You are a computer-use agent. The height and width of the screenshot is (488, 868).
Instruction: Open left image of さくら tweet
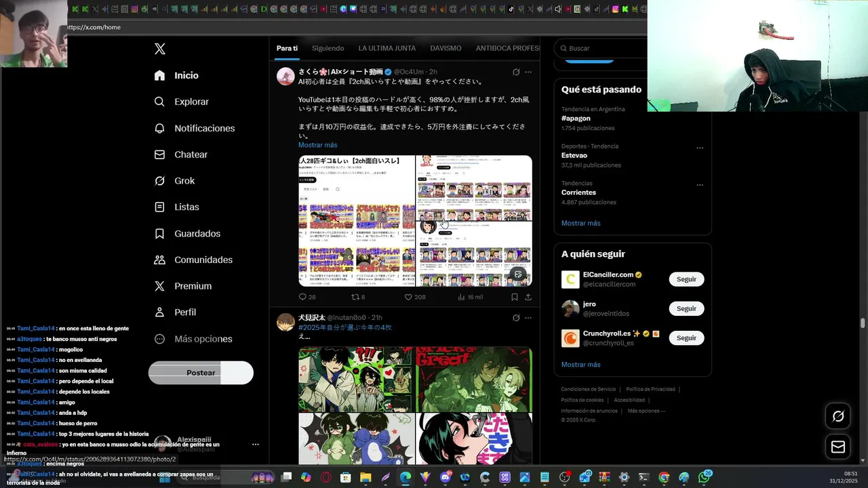tap(357, 221)
